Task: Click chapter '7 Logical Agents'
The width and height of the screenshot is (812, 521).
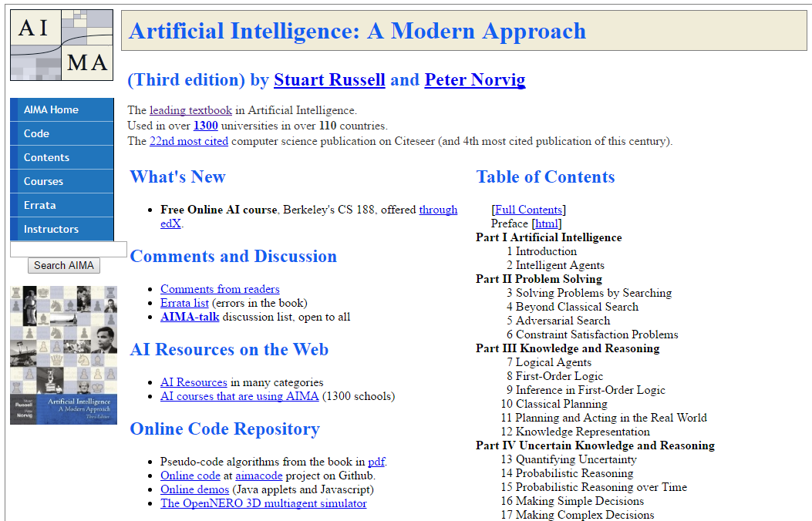Action: click(549, 362)
